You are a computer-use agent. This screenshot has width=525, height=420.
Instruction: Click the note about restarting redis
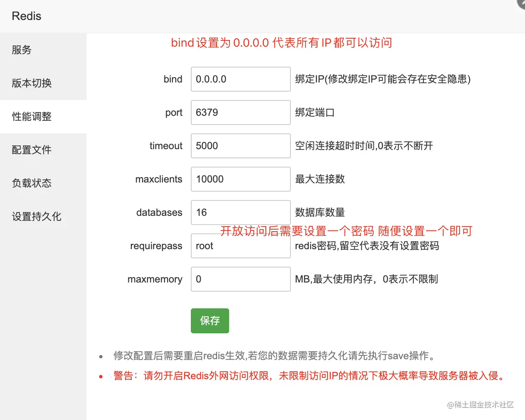click(275, 356)
